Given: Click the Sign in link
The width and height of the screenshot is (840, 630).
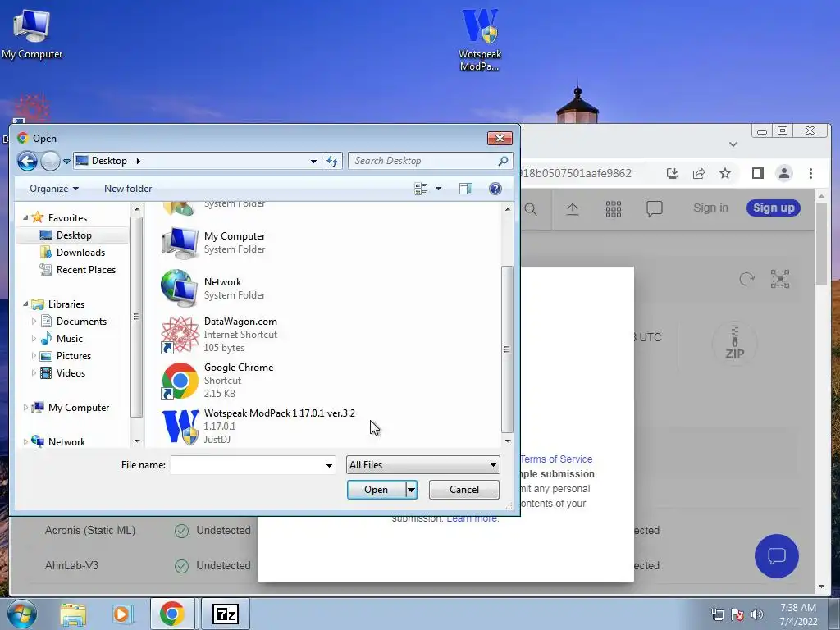Looking at the screenshot, I should tap(710, 208).
